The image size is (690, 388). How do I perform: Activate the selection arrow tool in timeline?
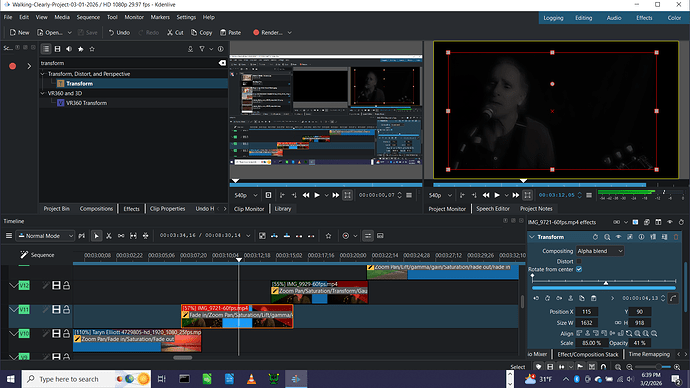(96, 236)
